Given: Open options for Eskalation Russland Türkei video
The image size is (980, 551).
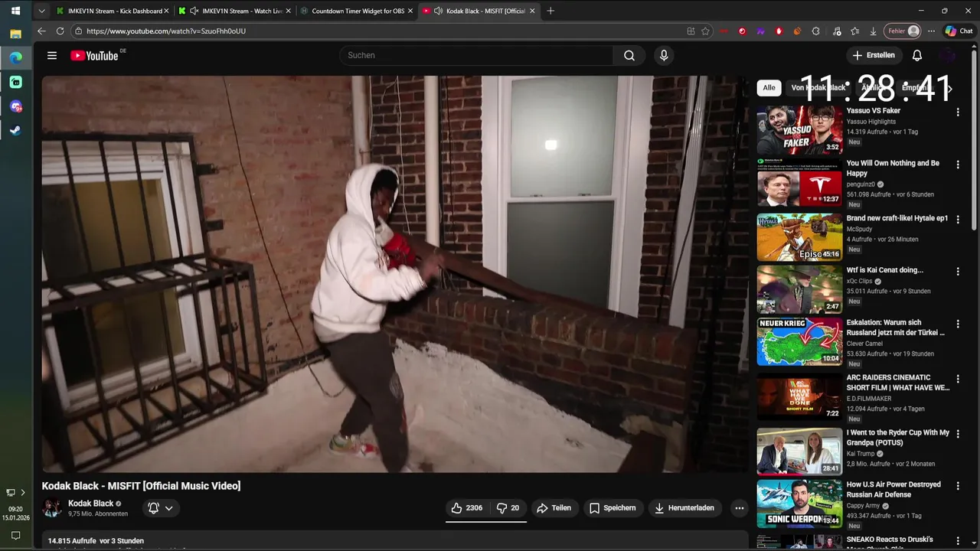Looking at the screenshot, I should (958, 324).
